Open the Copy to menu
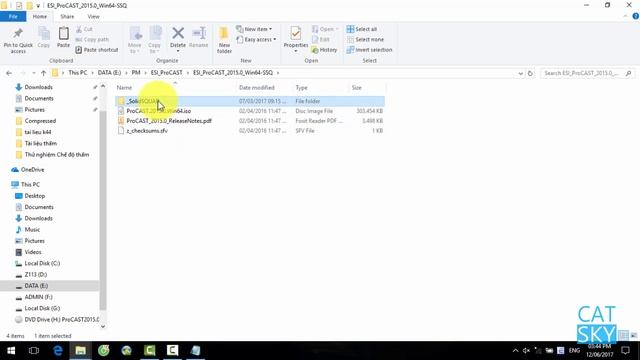Screen dimensions: 640x360 click(x=155, y=40)
